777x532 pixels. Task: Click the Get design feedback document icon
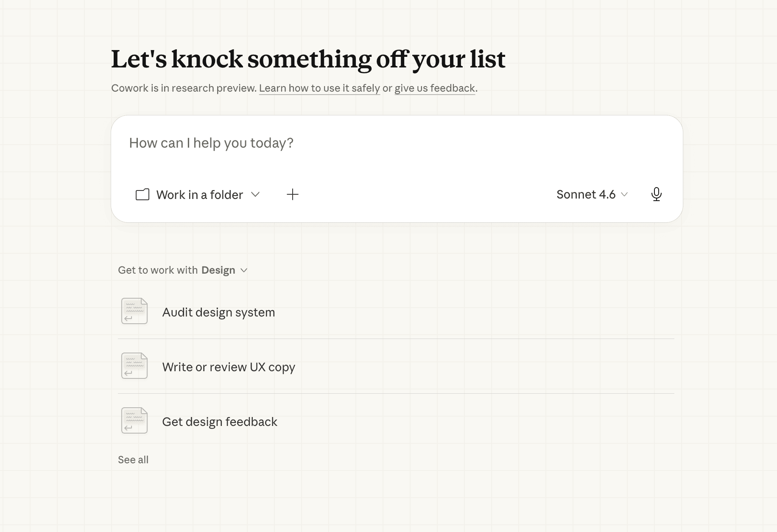(134, 420)
